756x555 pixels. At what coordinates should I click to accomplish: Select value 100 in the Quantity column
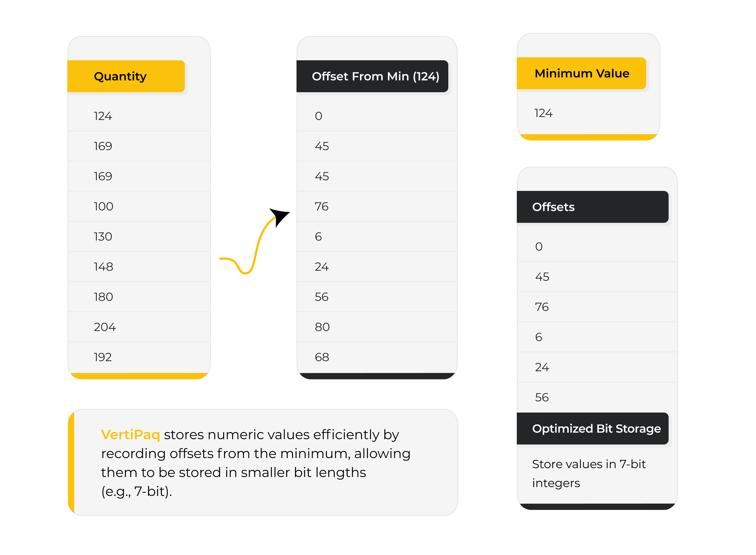point(103,206)
